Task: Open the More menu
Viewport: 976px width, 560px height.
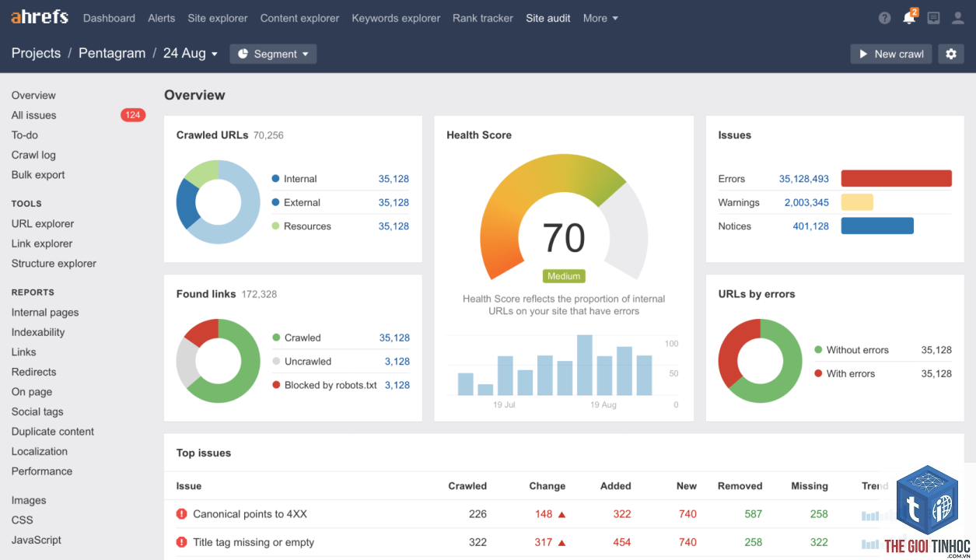Action: pyautogui.click(x=600, y=18)
